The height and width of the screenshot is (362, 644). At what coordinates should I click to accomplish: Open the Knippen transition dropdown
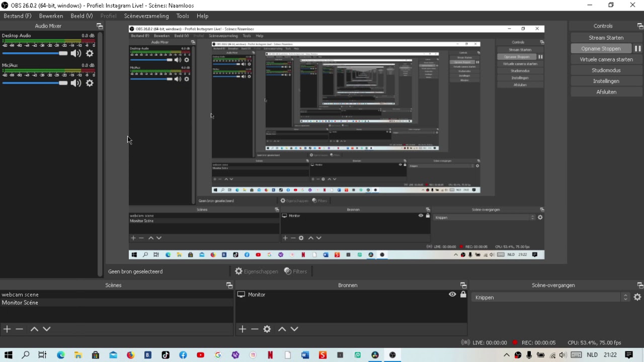pos(550,297)
